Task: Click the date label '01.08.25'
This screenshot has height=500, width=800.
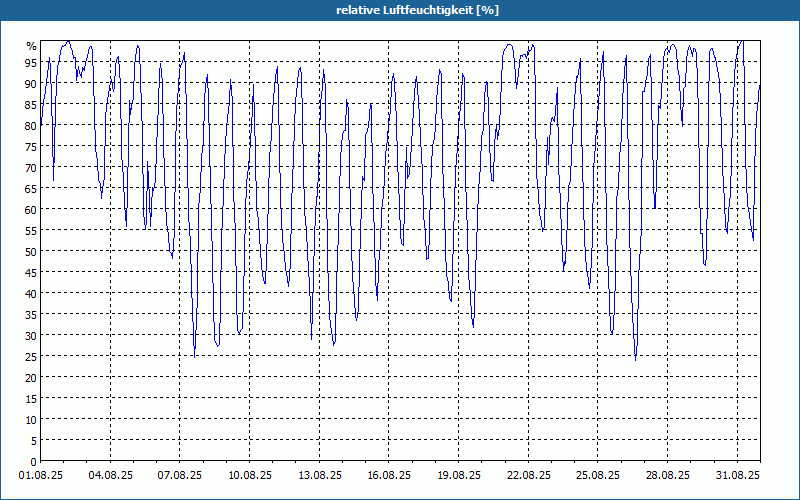Action: [41, 476]
